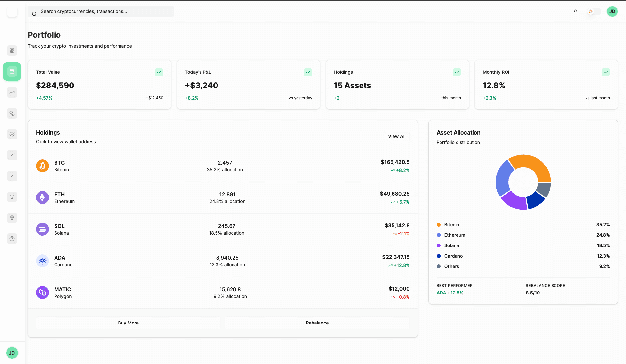The width and height of the screenshot is (626, 364).
Task: Click the Rebalance button
Action: 317,323
